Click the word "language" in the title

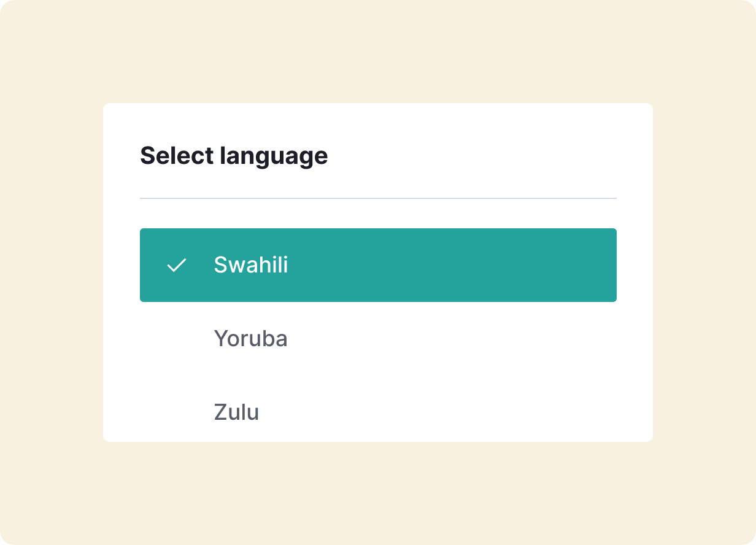click(x=274, y=157)
